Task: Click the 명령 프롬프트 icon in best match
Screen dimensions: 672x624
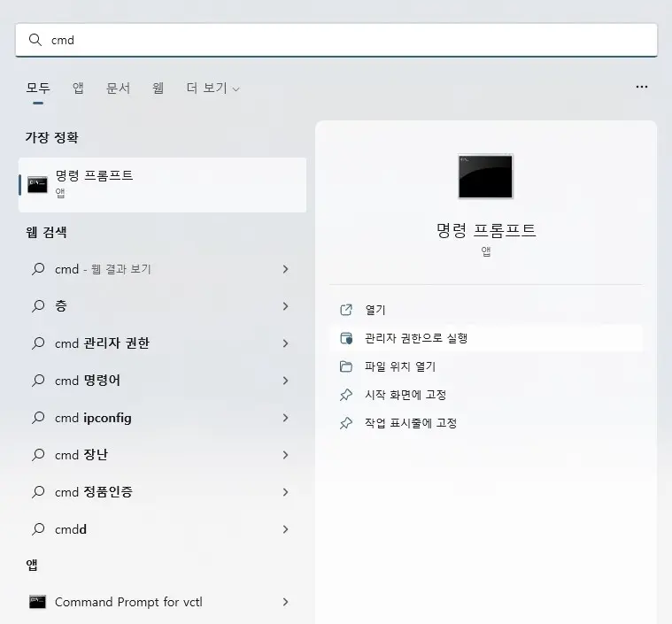Action: [x=37, y=185]
